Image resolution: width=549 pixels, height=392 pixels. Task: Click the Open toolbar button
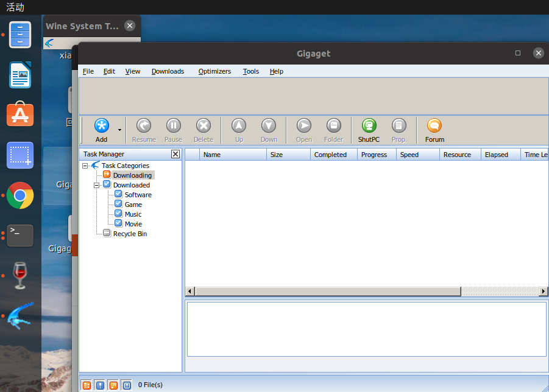pyautogui.click(x=304, y=130)
